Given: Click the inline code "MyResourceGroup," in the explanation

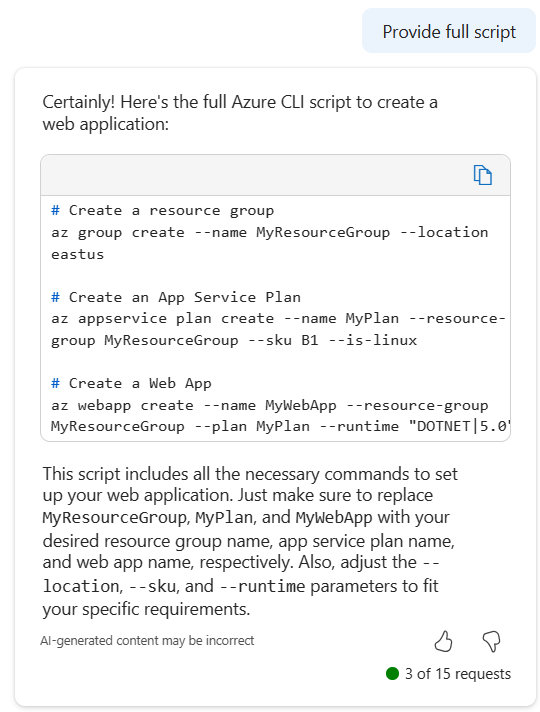Looking at the screenshot, I should click(116, 518).
